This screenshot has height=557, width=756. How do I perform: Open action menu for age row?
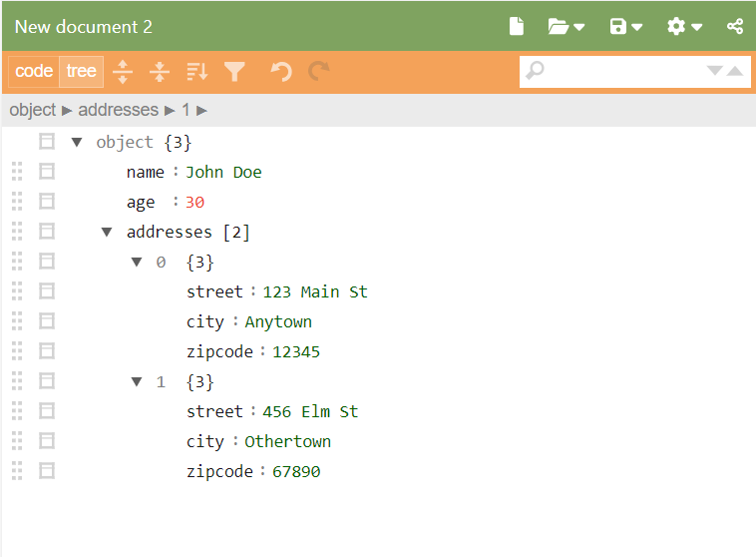(47, 202)
